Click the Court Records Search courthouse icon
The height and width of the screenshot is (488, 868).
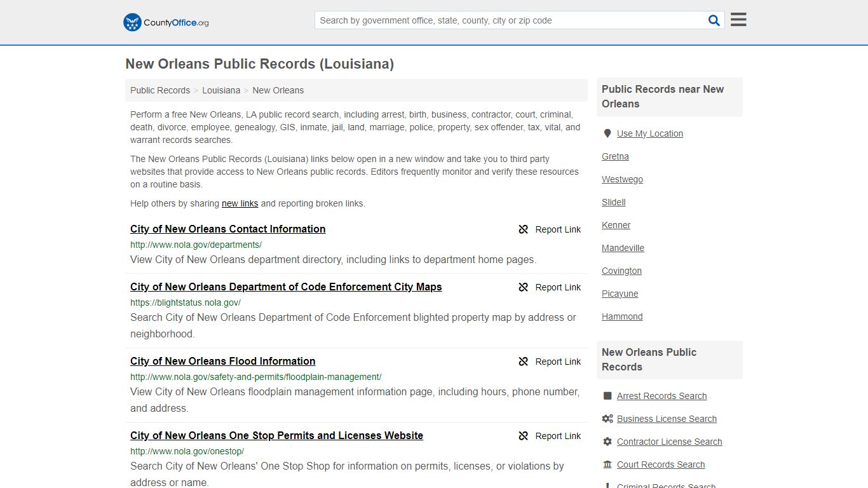[x=607, y=464]
